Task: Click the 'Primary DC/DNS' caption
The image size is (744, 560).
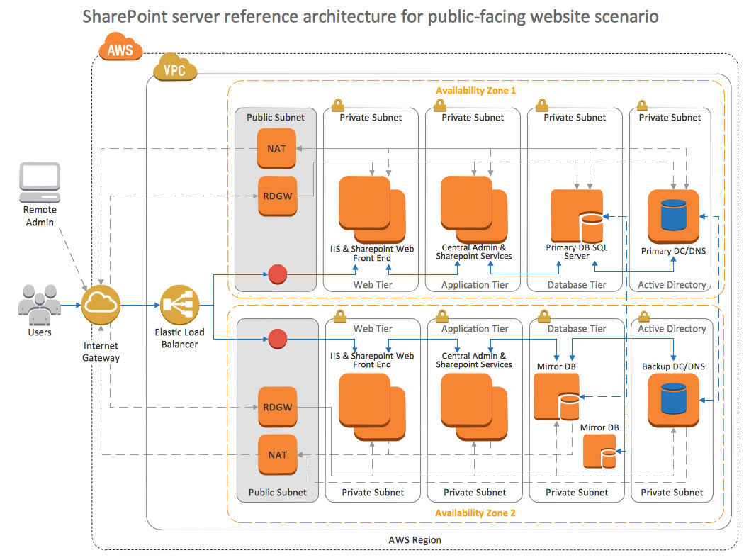Action: [673, 251]
